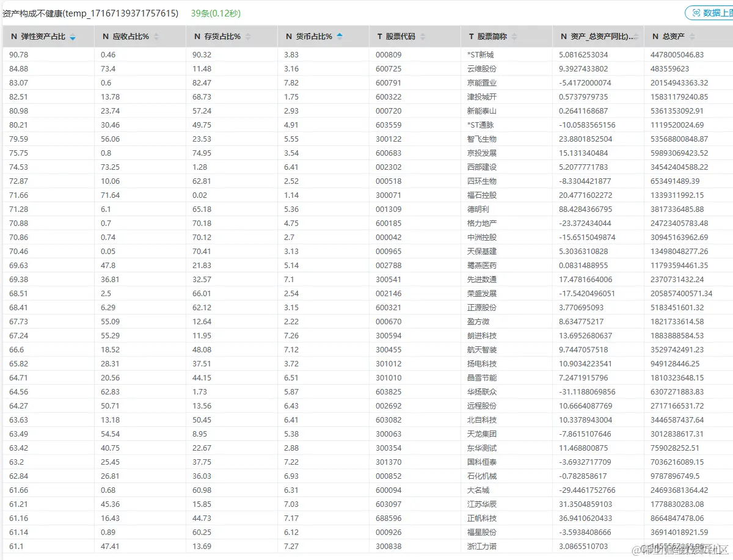Click the blue sort arrow for 货币占比%
This screenshot has height=560, width=733.
[x=340, y=36]
